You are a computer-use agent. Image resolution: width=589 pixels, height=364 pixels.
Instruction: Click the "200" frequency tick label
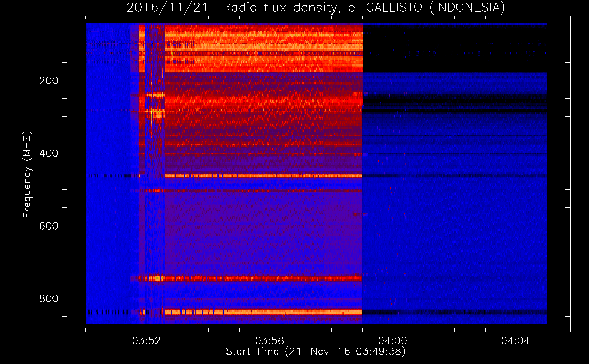pos(49,80)
